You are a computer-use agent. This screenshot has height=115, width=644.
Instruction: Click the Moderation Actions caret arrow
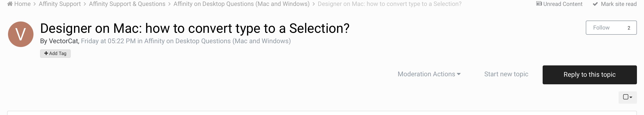coord(458,74)
